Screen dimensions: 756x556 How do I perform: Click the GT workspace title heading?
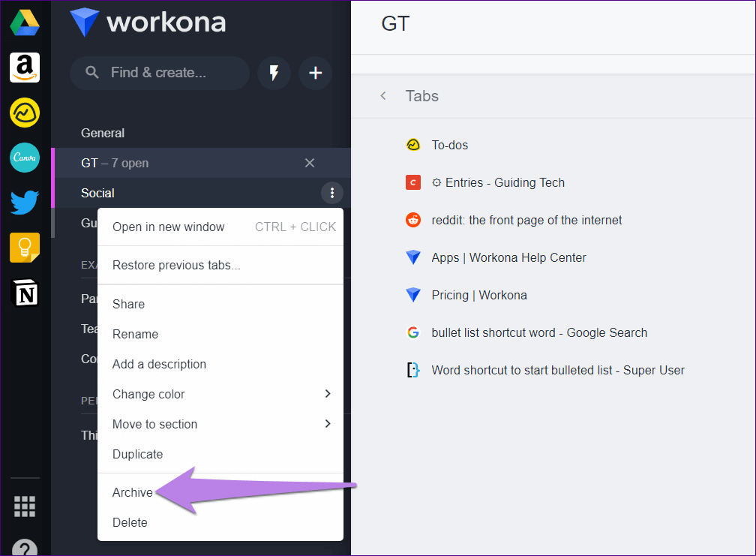tap(395, 23)
